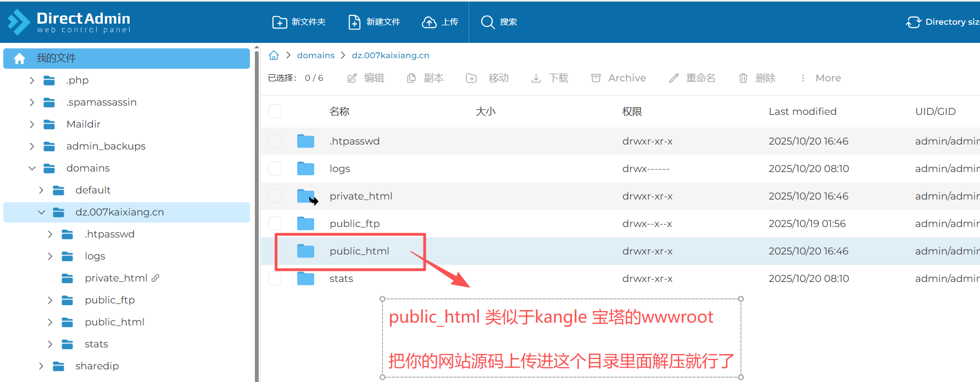Image resolution: width=980 pixels, height=382 pixels.
Task: Go to domains in breadcrumb path
Action: pos(315,56)
